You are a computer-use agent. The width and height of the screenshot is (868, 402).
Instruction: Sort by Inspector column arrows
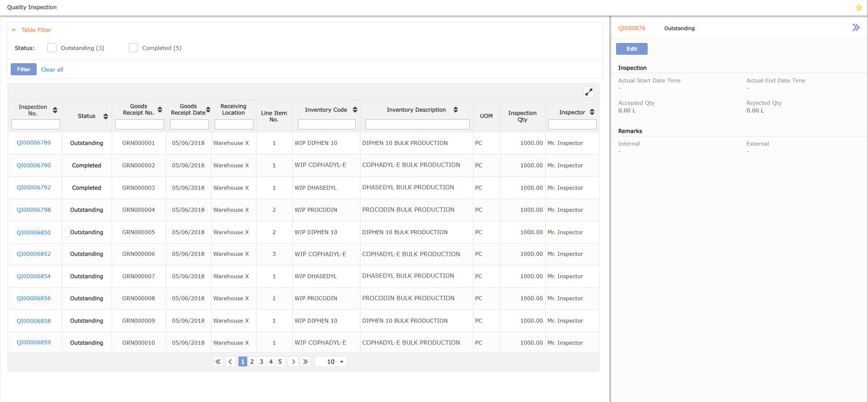click(592, 112)
